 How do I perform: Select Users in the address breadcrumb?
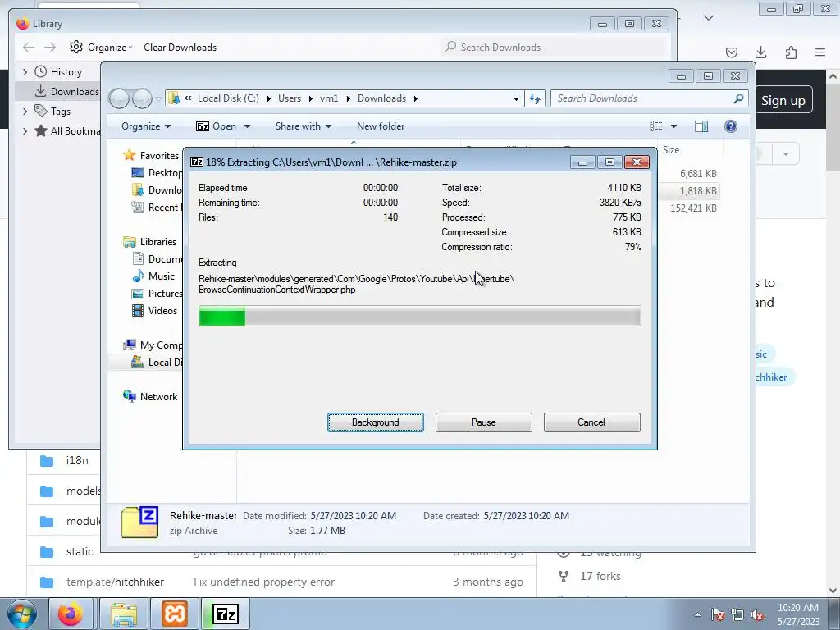click(290, 98)
